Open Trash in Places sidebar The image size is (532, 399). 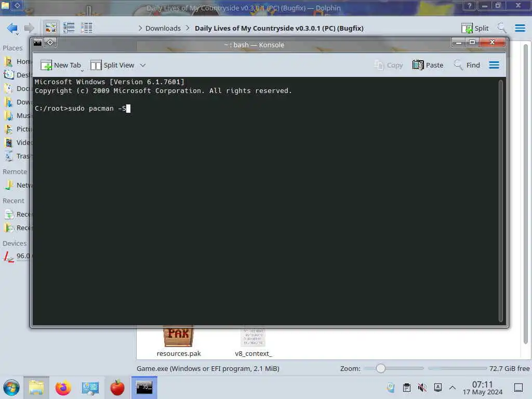point(17,156)
